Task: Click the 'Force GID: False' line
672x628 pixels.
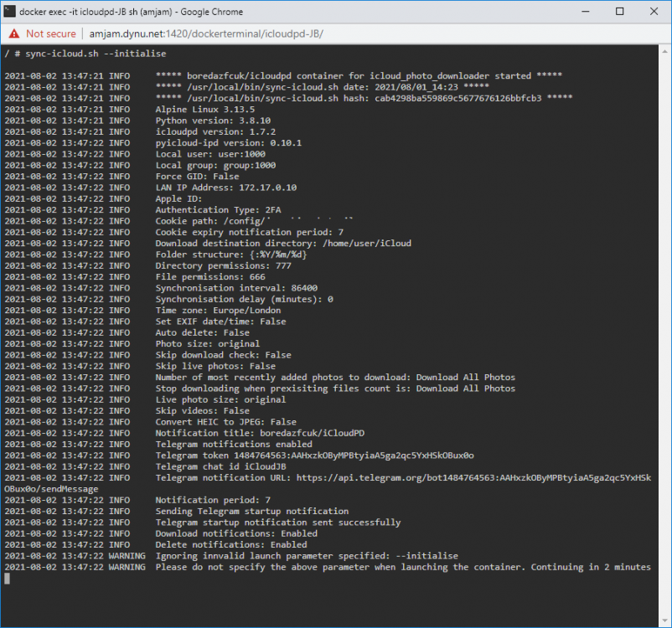Action: click(x=197, y=176)
